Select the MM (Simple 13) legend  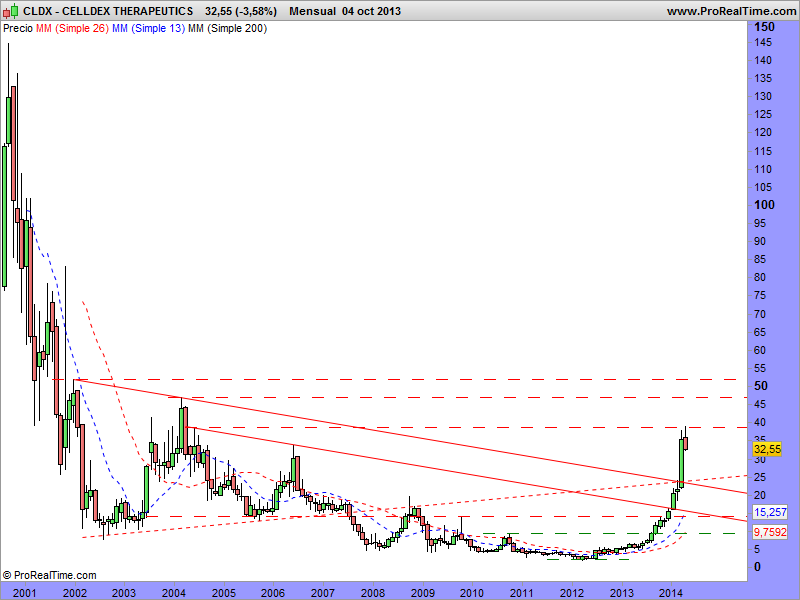click(x=148, y=29)
